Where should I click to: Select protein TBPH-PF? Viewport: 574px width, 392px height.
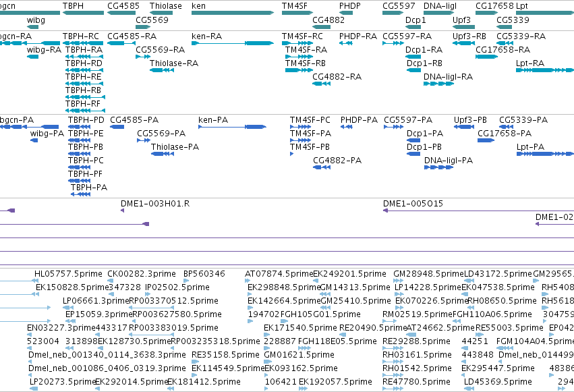click(x=79, y=181)
